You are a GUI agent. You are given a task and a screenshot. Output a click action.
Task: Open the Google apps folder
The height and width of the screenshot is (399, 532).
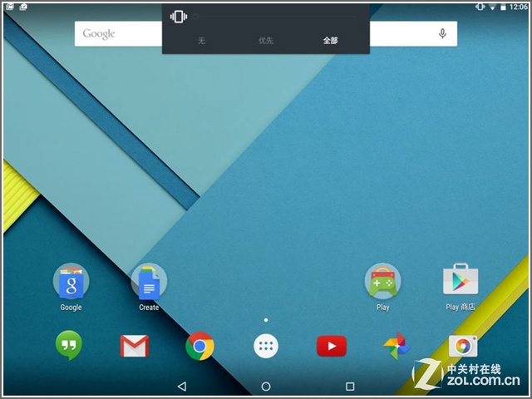point(71,281)
